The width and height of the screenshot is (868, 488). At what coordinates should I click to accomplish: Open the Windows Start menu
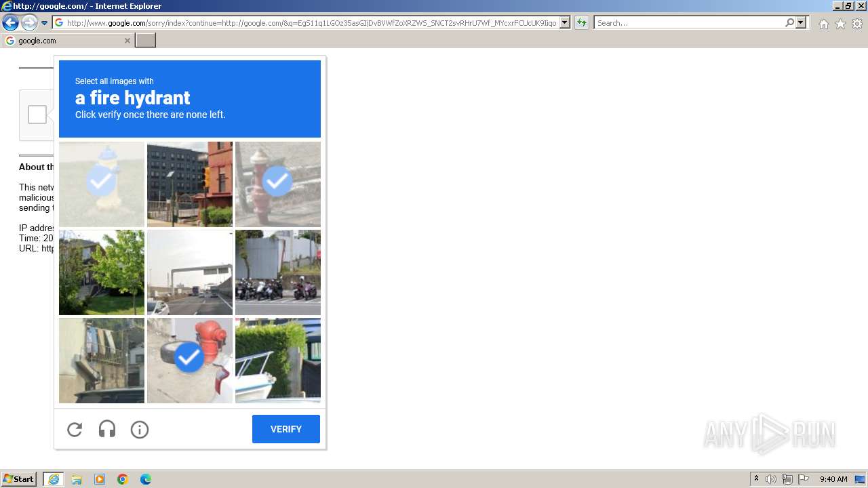tap(18, 479)
